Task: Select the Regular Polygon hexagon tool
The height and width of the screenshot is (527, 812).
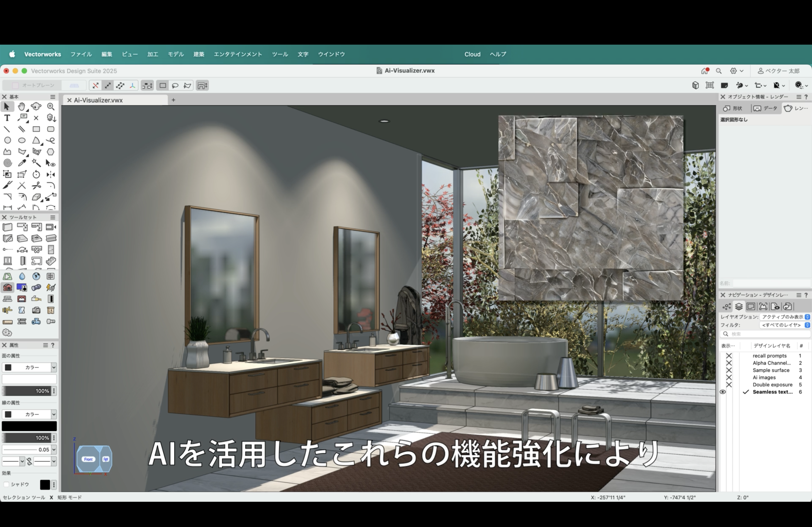Action: pyautogui.click(x=51, y=152)
